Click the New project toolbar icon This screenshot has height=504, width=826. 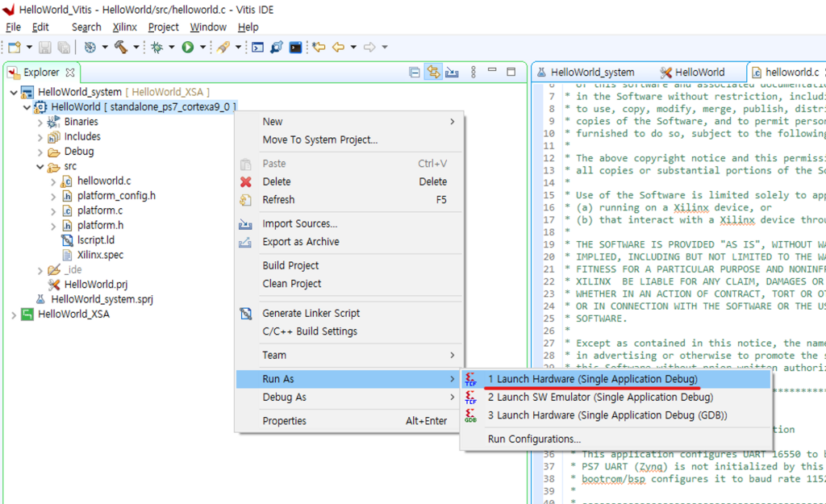coord(14,48)
